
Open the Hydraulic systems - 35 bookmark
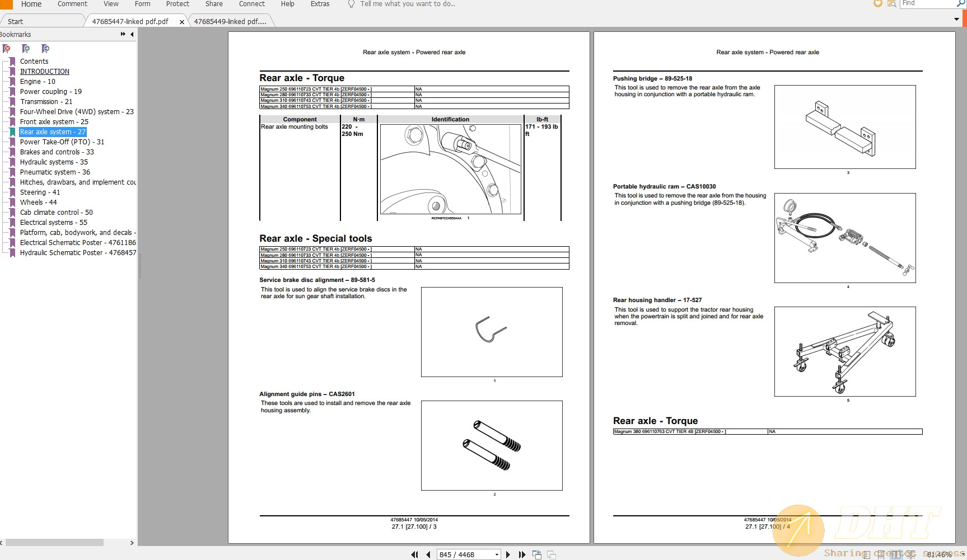coord(53,162)
